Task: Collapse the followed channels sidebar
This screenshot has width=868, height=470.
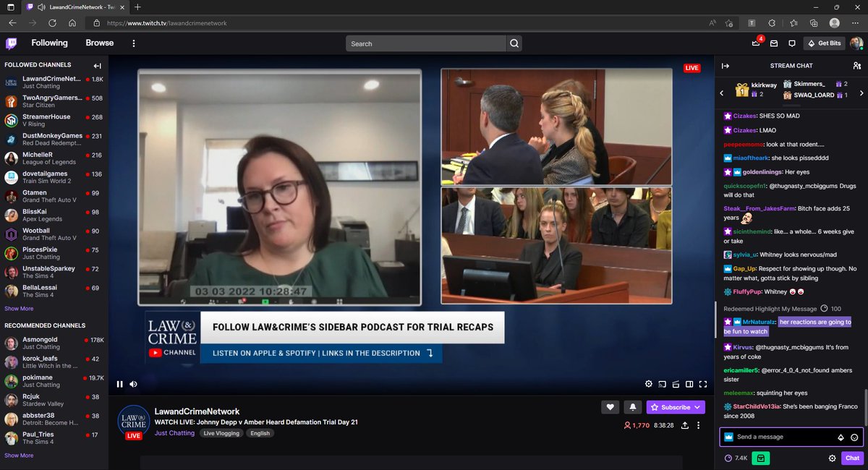Action: (98, 66)
